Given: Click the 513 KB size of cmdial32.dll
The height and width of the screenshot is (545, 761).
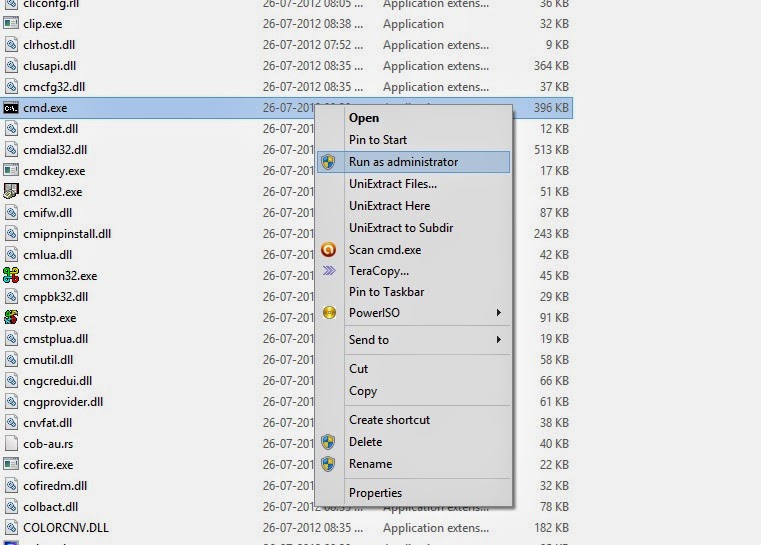Looking at the screenshot, I should click(x=551, y=149).
